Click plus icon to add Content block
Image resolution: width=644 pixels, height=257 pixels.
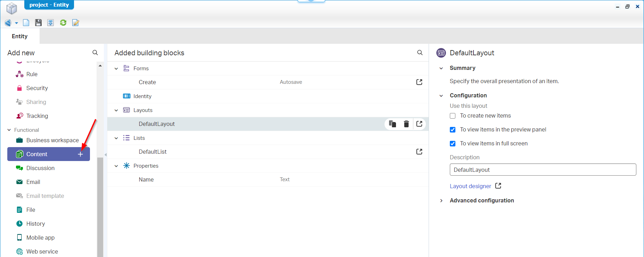coord(80,154)
